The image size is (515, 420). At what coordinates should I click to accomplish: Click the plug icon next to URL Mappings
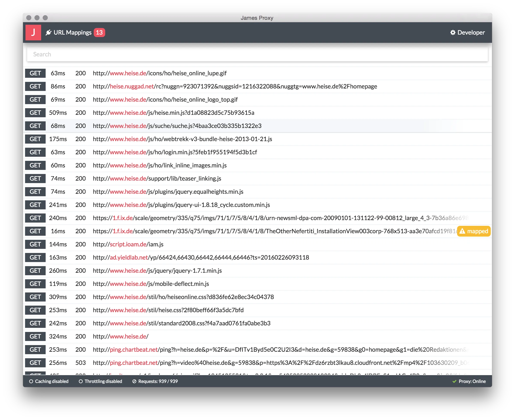(x=49, y=32)
